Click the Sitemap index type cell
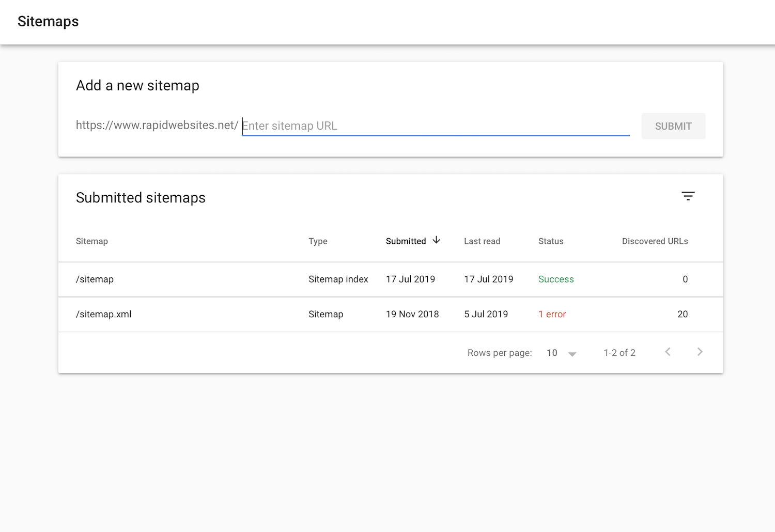The height and width of the screenshot is (532, 775). click(x=338, y=279)
